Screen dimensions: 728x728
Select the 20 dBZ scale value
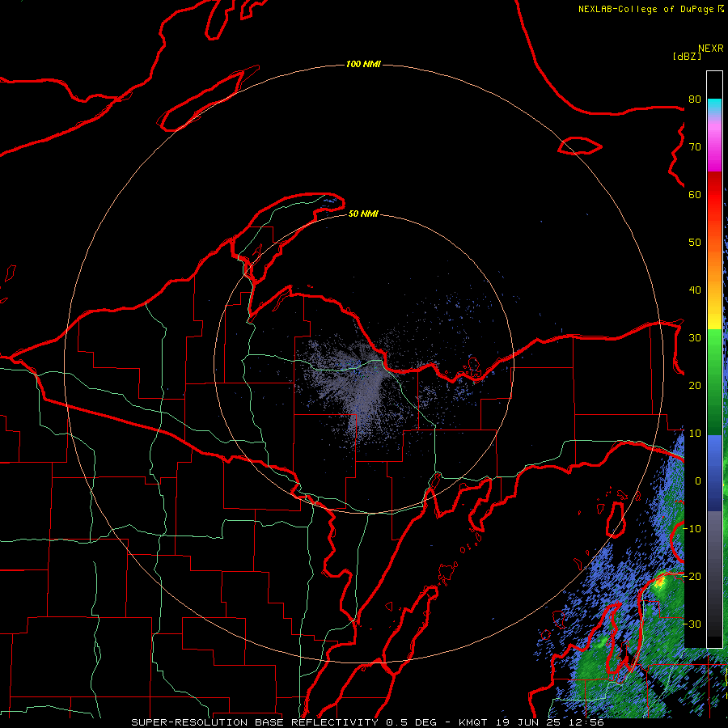[x=695, y=385]
